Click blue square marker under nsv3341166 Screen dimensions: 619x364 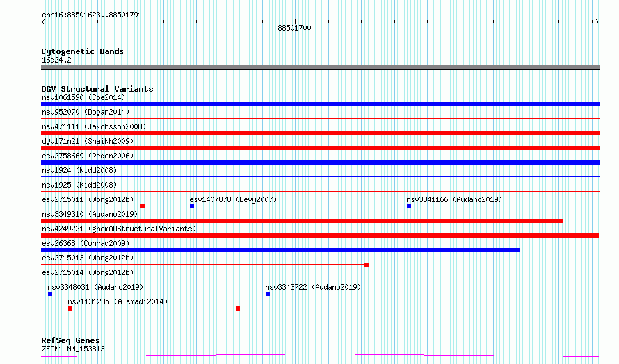coord(409,206)
